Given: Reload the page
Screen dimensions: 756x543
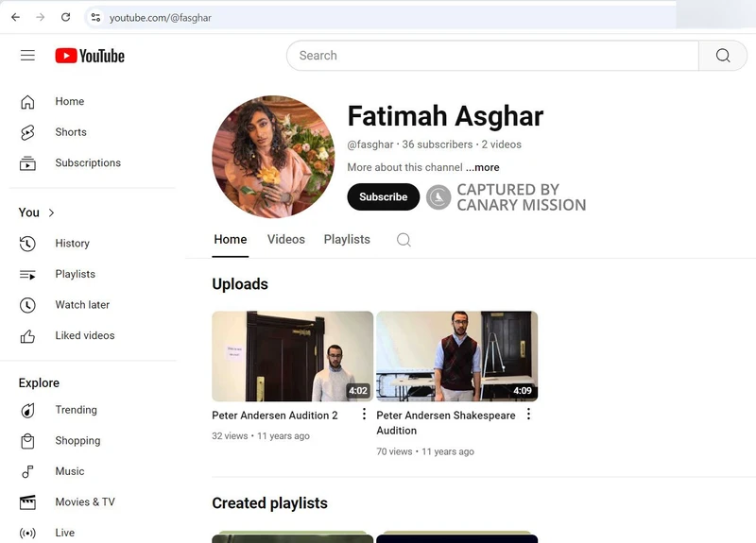Looking at the screenshot, I should click(x=65, y=17).
